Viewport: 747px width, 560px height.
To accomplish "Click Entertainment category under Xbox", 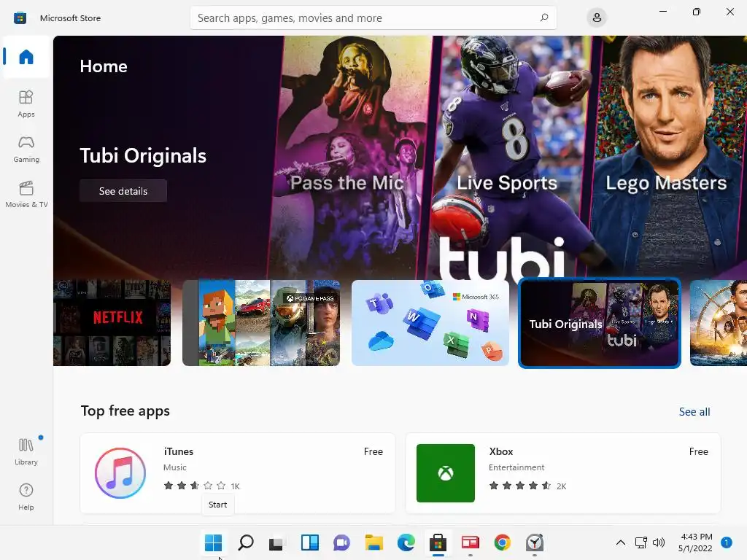I will 516,467.
